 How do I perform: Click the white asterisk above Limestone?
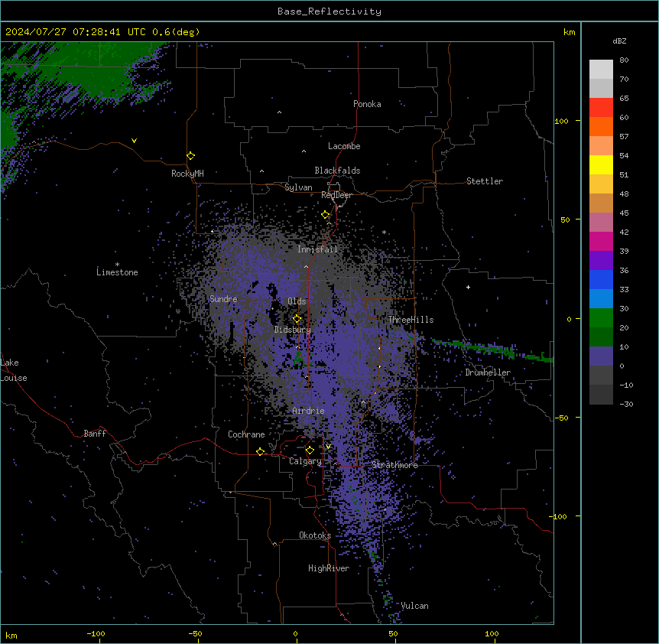pyautogui.click(x=117, y=265)
